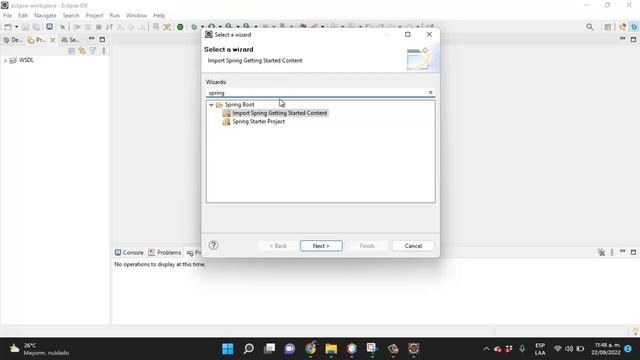Viewport: 640px width, 360px height.
Task: Click Collapse All in Project Explorer
Action: [72, 51]
